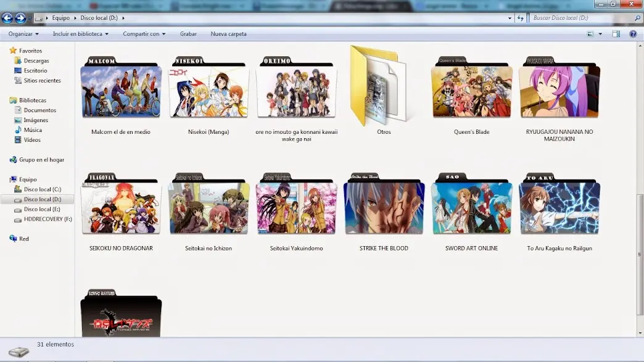Click the drive icon in details pane
Screen dimensions: 644x362
(x=19, y=352)
